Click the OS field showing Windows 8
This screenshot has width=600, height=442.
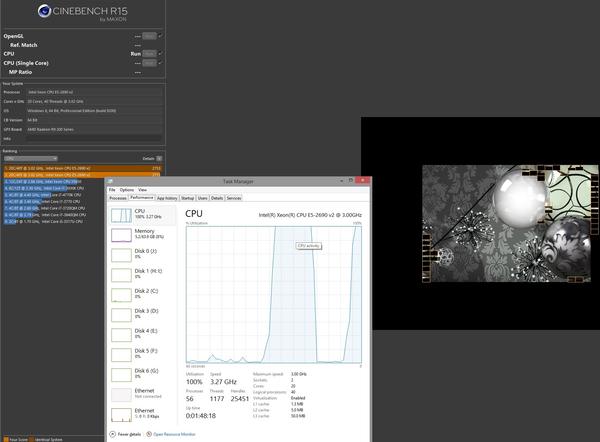click(x=94, y=111)
